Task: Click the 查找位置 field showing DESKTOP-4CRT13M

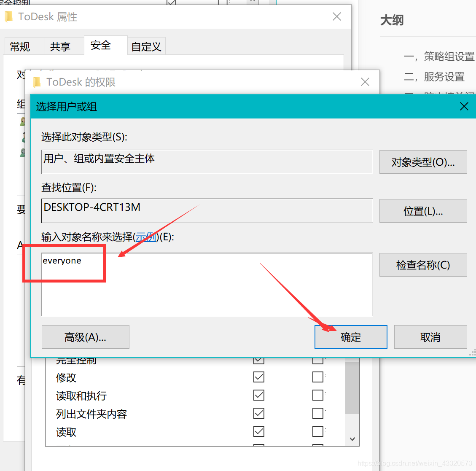Action: click(x=207, y=211)
